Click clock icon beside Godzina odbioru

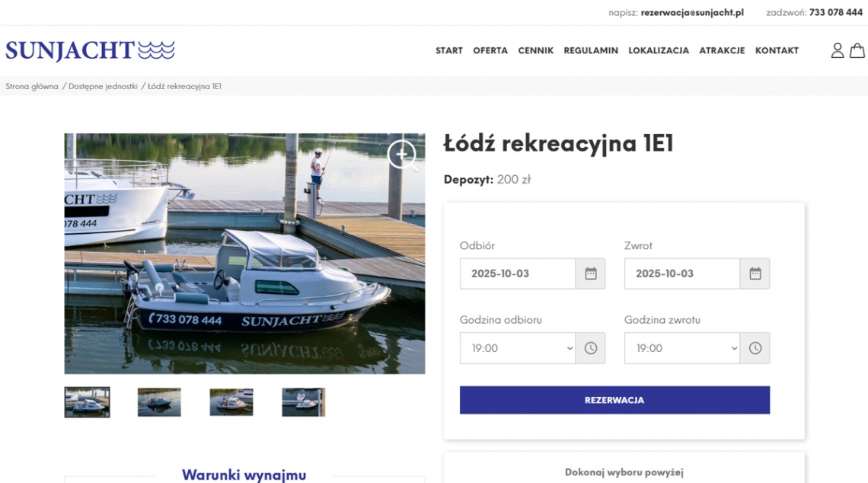pyautogui.click(x=590, y=348)
